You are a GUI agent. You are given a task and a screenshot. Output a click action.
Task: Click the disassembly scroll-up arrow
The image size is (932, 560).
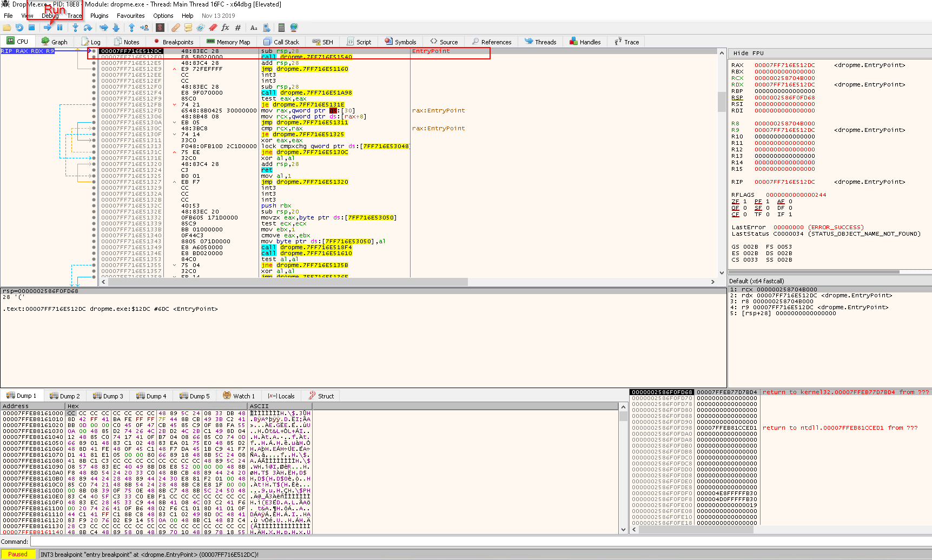pyautogui.click(x=722, y=52)
